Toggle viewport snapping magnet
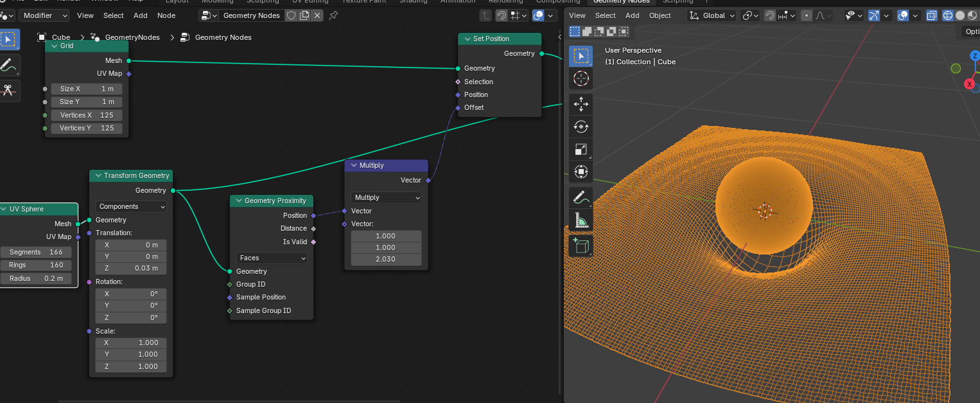Image resolution: width=980 pixels, height=403 pixels. tap(770, 15)
